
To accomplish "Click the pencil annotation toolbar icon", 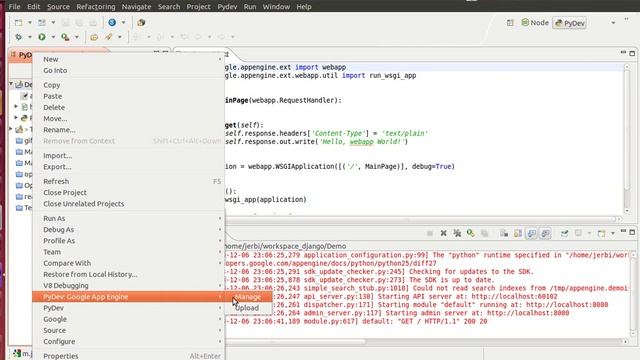I will [x=108, y=37].
